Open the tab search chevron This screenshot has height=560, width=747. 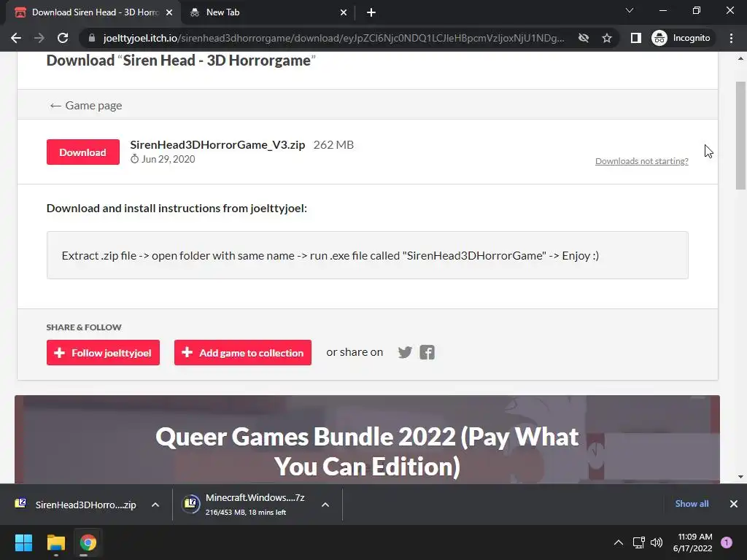click(630, 10)
